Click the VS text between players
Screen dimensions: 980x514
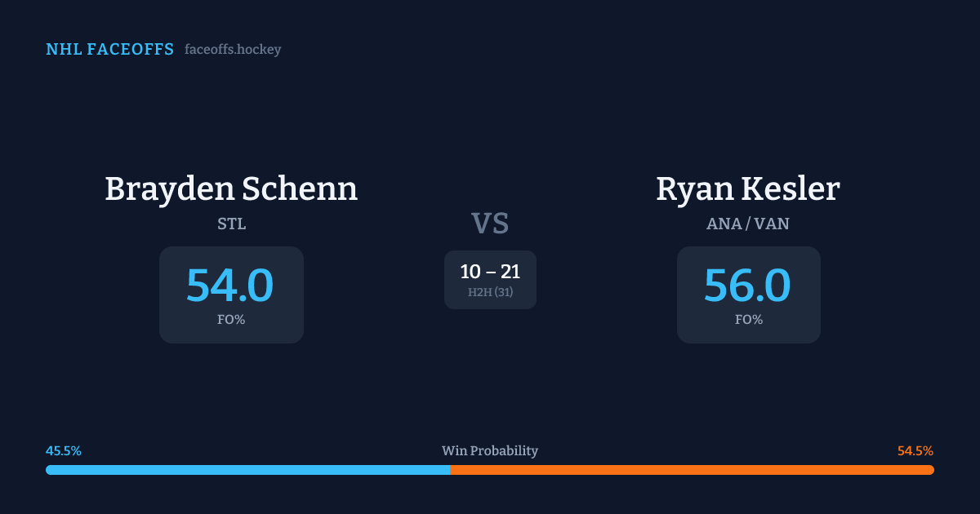[x=490, y=224]
